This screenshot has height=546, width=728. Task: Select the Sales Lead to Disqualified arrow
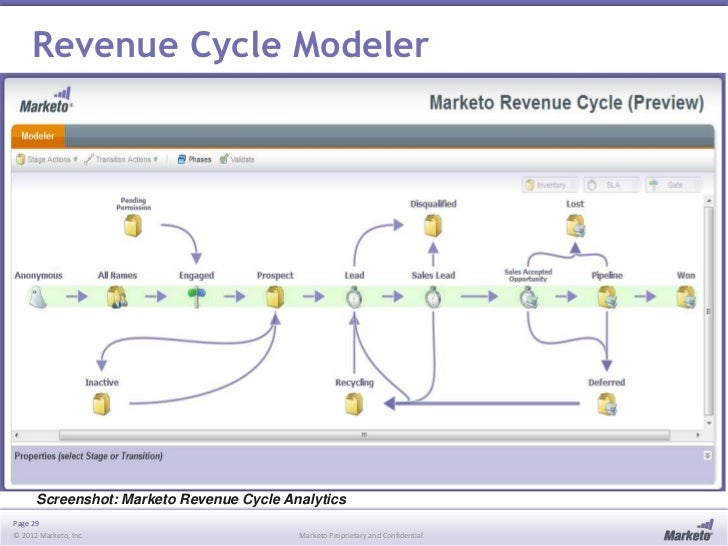coord(433,254)
